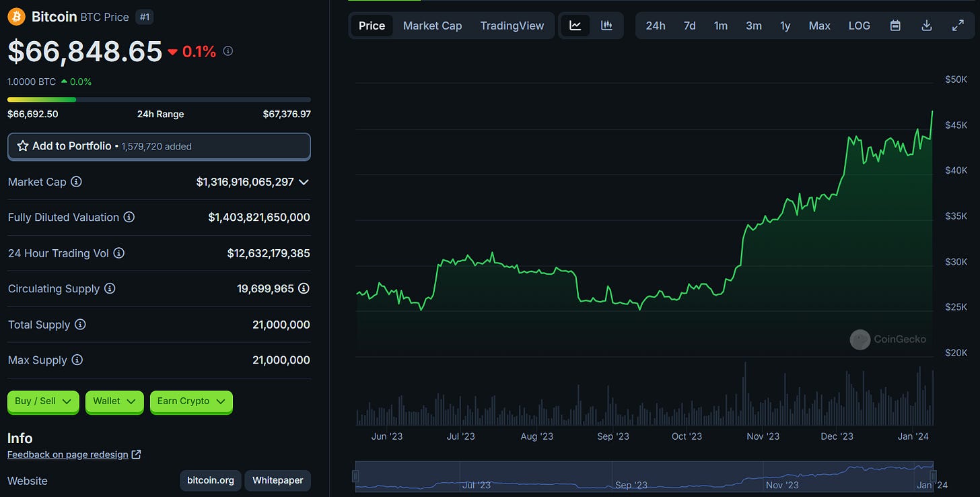
Task: Open the Buy / Sell dropdown
Action: 43,401
